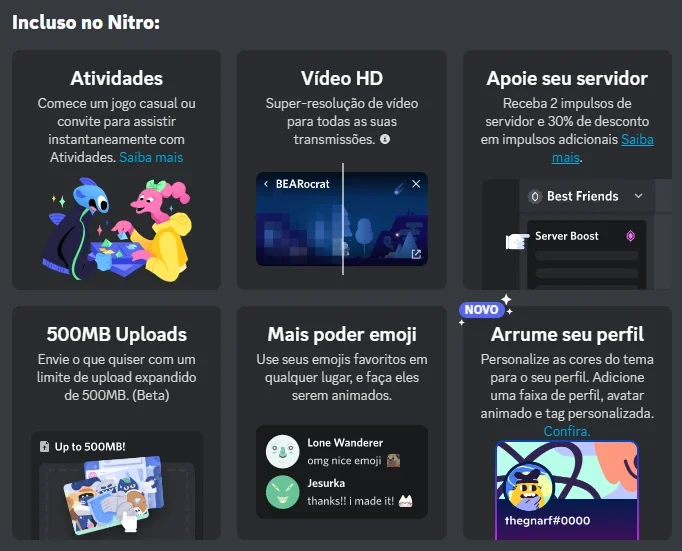Click the Mais poder emoji heading
Viewport: 682px width, 551px height.
[342, 334]
